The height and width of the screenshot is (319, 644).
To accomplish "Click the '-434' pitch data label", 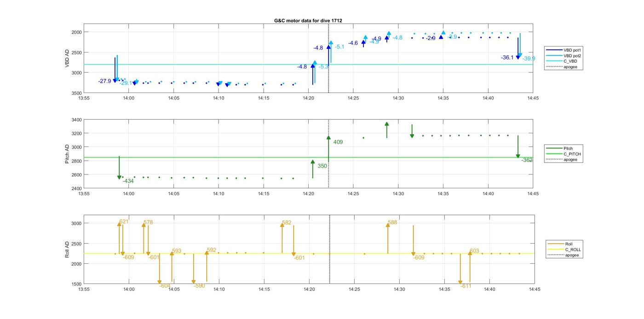I will click(128, 181).
